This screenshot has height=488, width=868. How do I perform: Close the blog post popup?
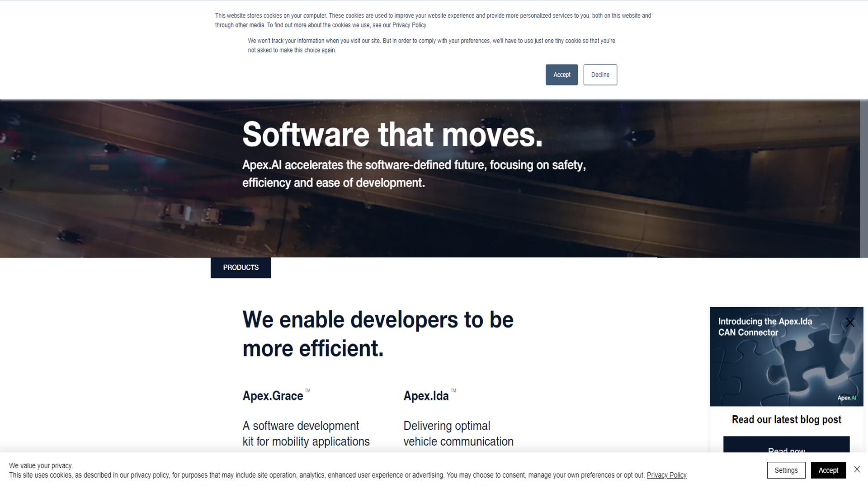pyautogui.click(x=850, y=322)
